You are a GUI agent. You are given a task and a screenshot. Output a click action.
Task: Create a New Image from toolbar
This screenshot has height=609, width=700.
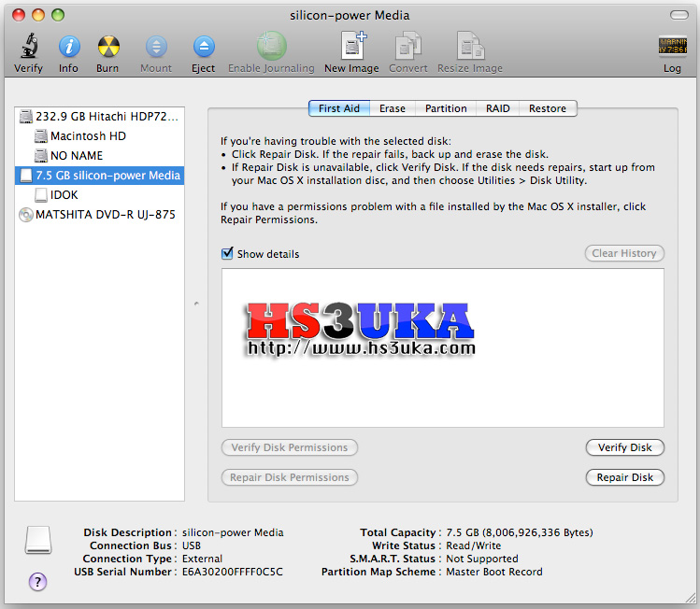point(352,46)
